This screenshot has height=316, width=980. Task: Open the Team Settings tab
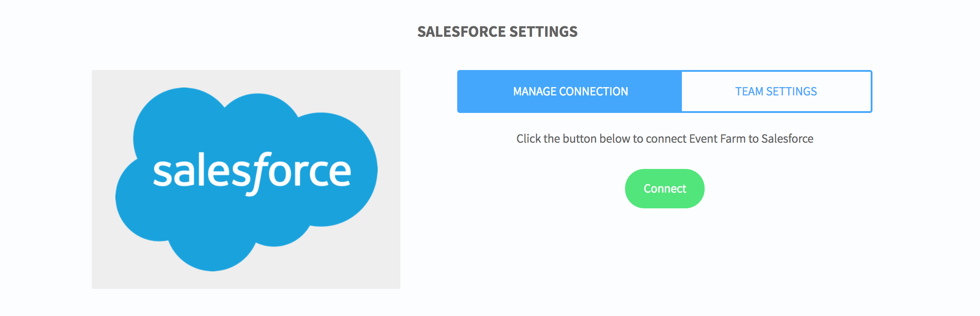[776, 91]
